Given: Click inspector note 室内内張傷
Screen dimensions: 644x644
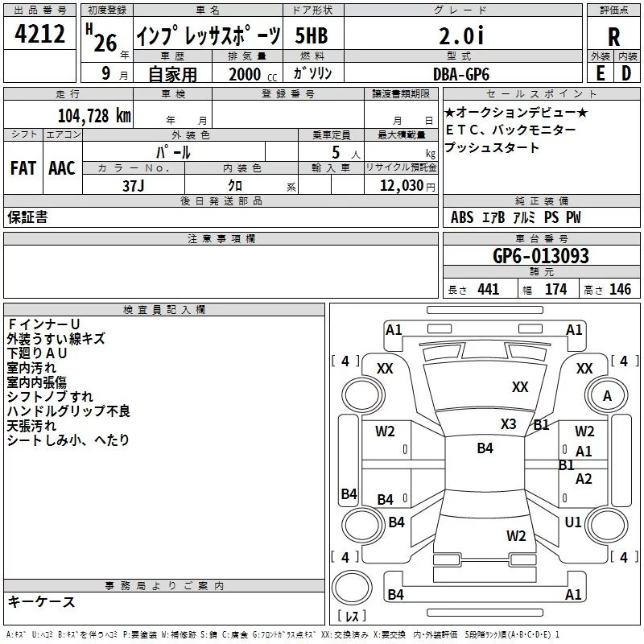Looking at the screenshot, I should (x=36, y=382).
